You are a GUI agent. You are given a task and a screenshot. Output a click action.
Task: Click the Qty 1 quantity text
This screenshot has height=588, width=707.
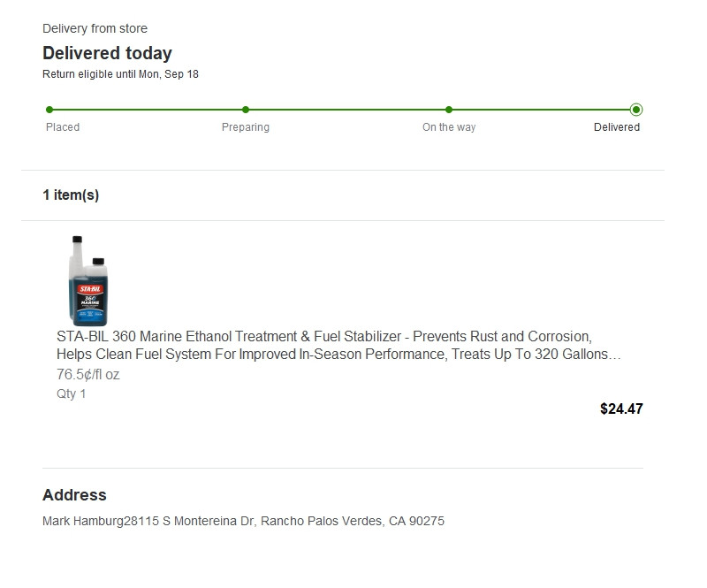[x=72, y=393]
